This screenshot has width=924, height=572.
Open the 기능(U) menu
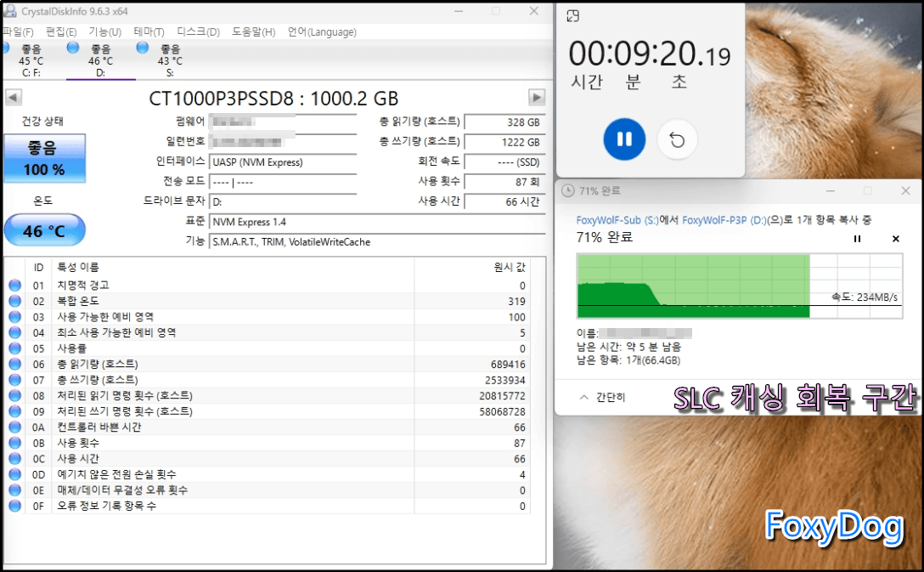(x=105, y=31)
